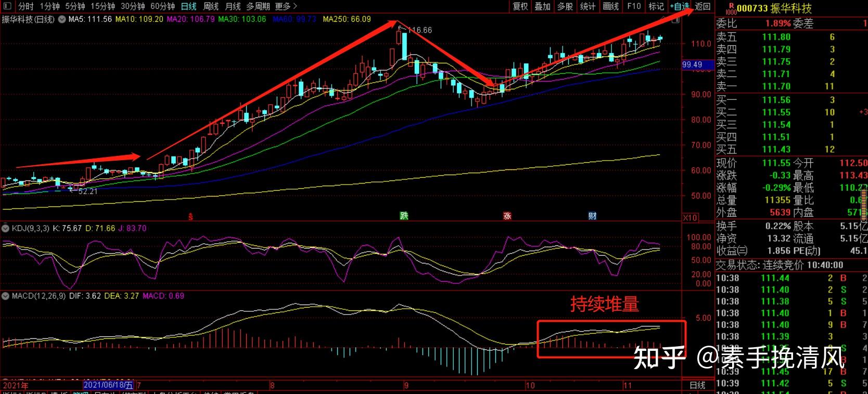
Task: Click the 卖五 111.80 order row
Action: pyautogui.click(x=792, y=37)
